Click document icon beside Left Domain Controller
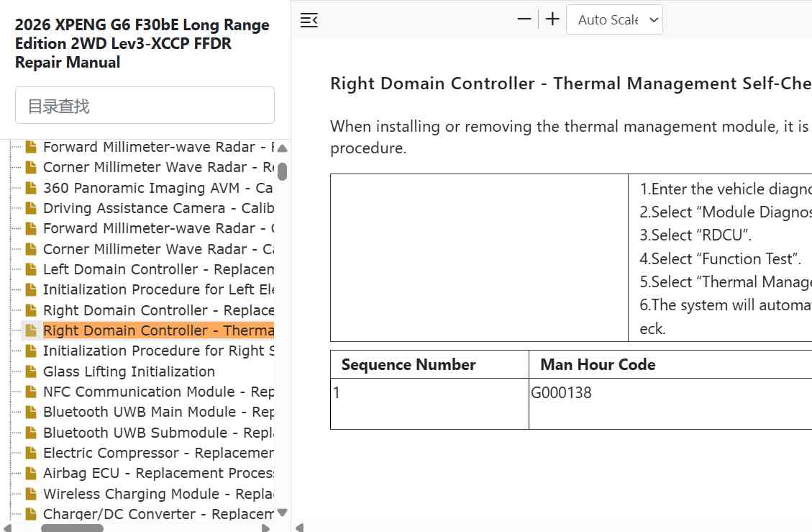This screenshot has height=532, width=812. [31, 270]
